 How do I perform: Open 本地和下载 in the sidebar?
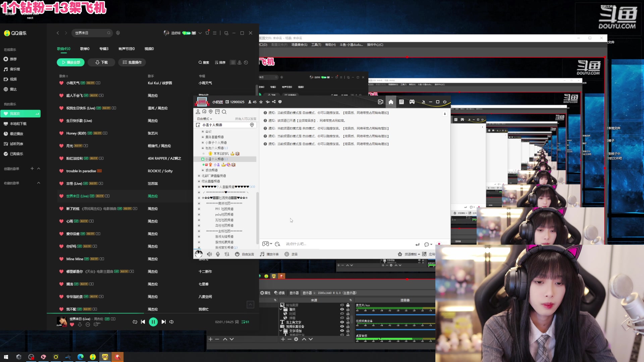coord(15,124)
